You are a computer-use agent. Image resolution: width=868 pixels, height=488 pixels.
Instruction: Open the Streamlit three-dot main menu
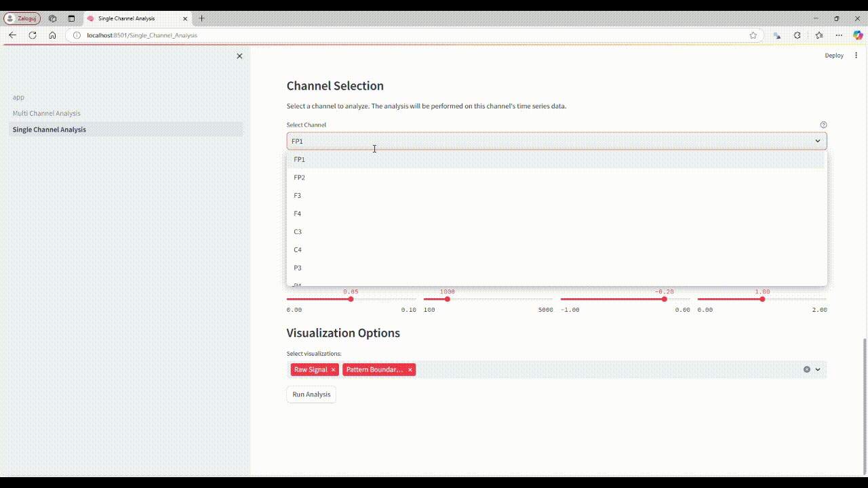pyautogui.click(x=856, y=56)
